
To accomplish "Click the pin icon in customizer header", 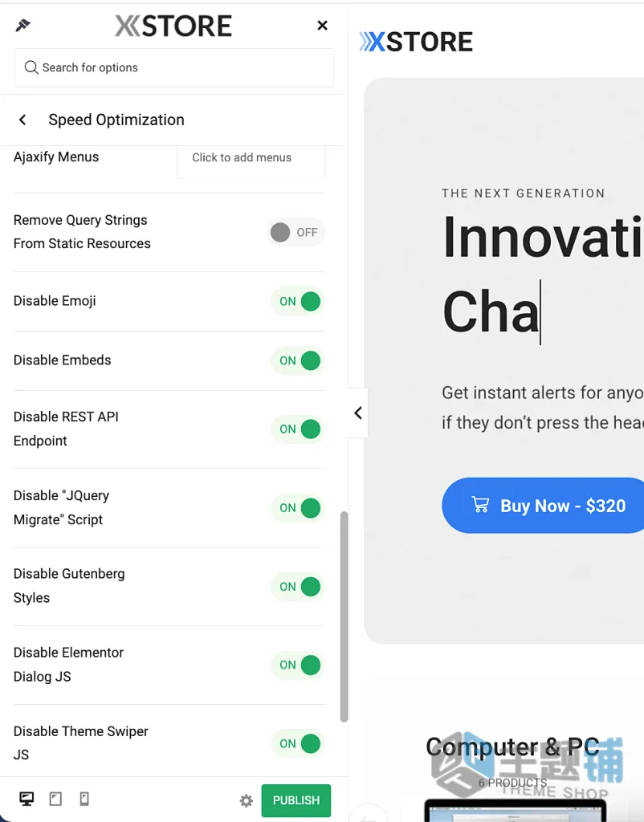I will point(23,25).
